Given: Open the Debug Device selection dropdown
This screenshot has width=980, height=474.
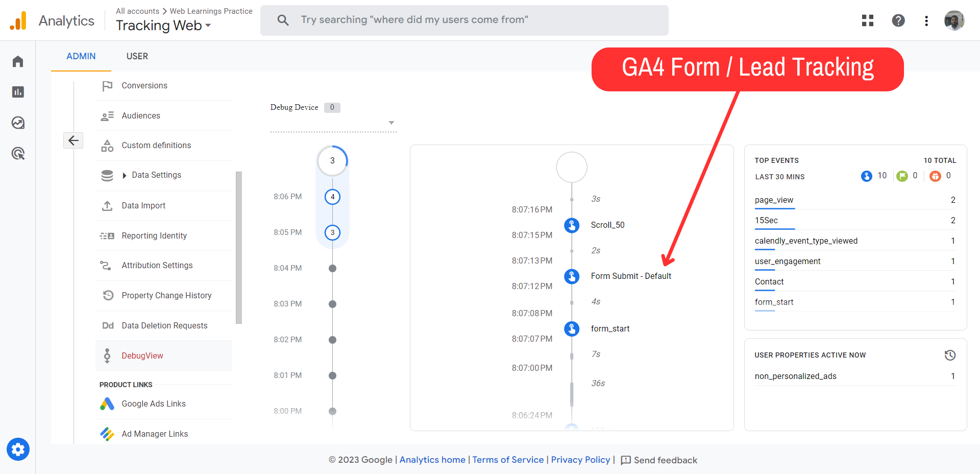Looking at the screenshot, I should (391, 123).
